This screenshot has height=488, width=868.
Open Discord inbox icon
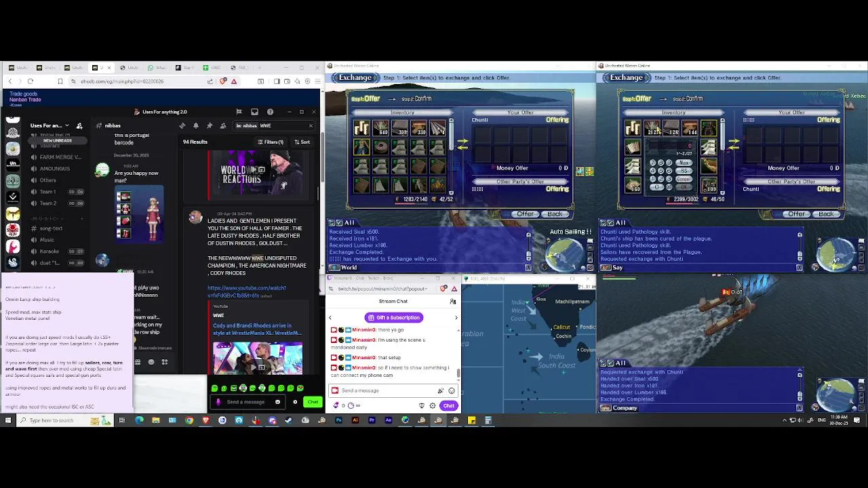click(254, 112)
